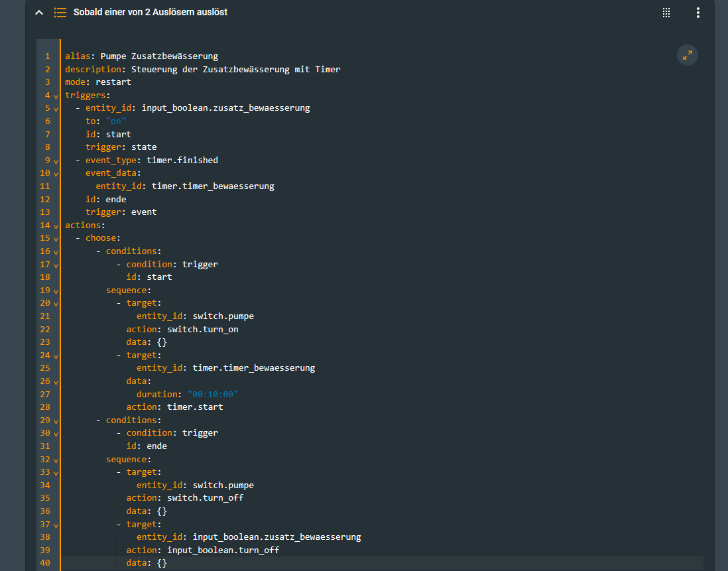The height and width of the screenshot is (571, 728).
Task: Click the list icon beside the section title
Action: [60, 13]
